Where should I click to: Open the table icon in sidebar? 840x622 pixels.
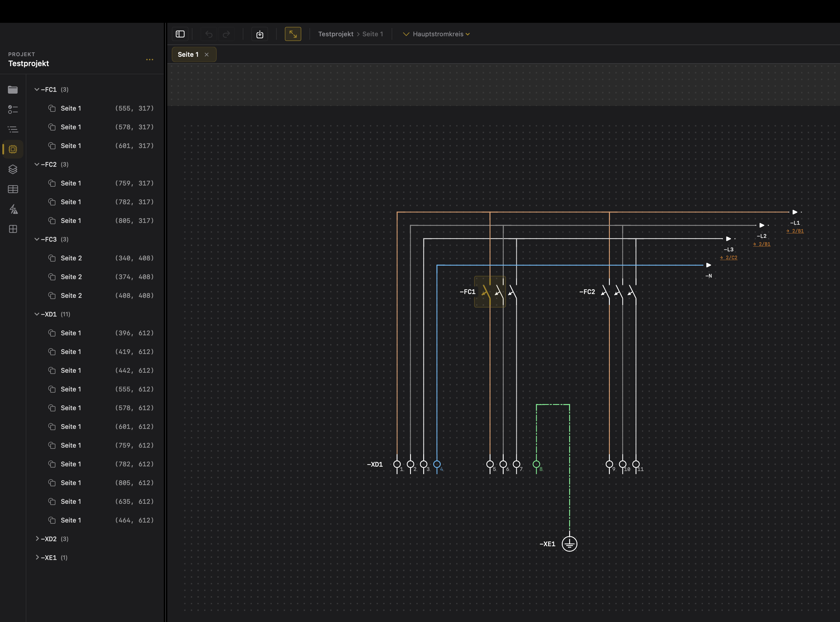point(13,189)
